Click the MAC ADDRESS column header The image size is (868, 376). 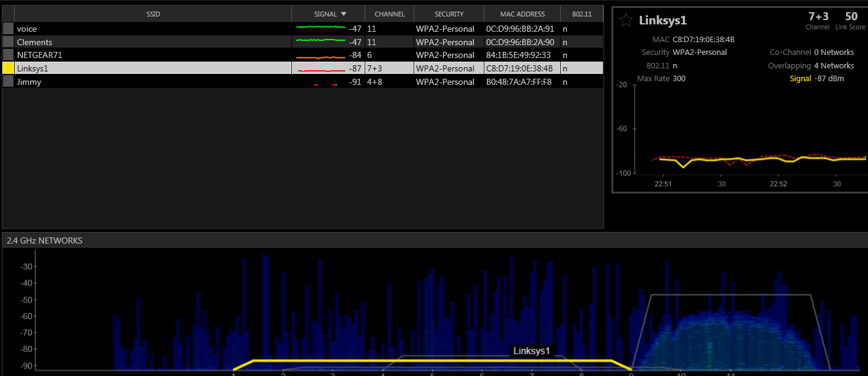coord(522,14)
